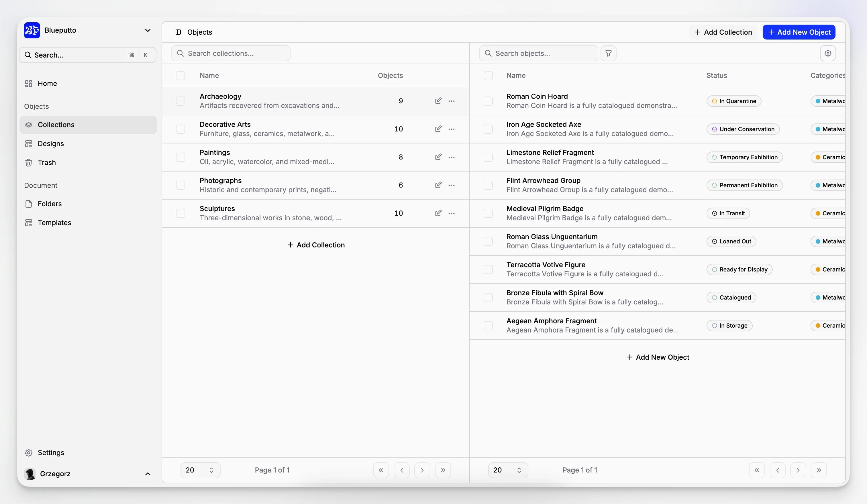Viewport: 867px width, 504px height.
Task: Open more options for Decorative Arts
Action: pyautogui.click(x=451, y=129)
